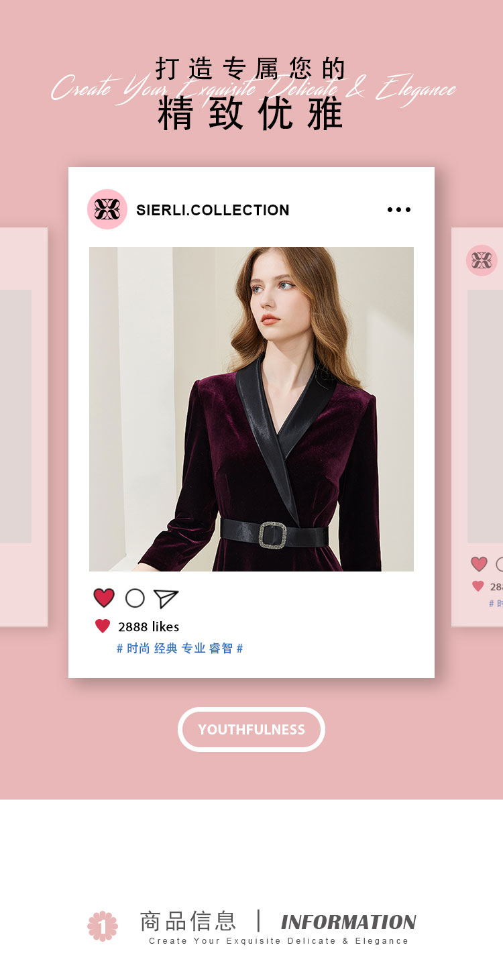This screenshot has width=503, height=980.
Task: Open the model photo in velvet dress
Action: coord(251,409)
